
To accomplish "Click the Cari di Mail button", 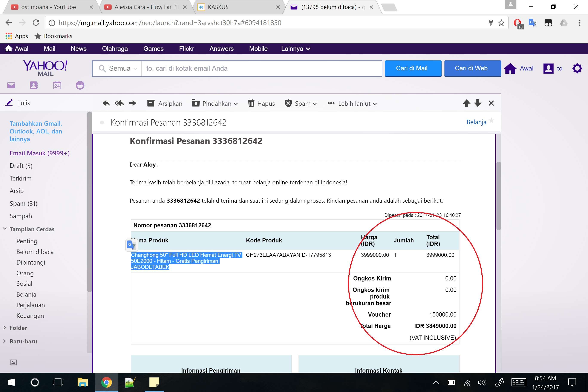I will coord(413,68).
